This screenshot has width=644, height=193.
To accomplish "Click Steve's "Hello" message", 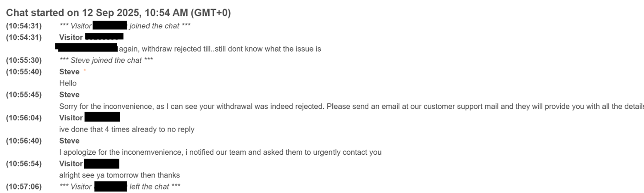I will click(x=68, y=83).
